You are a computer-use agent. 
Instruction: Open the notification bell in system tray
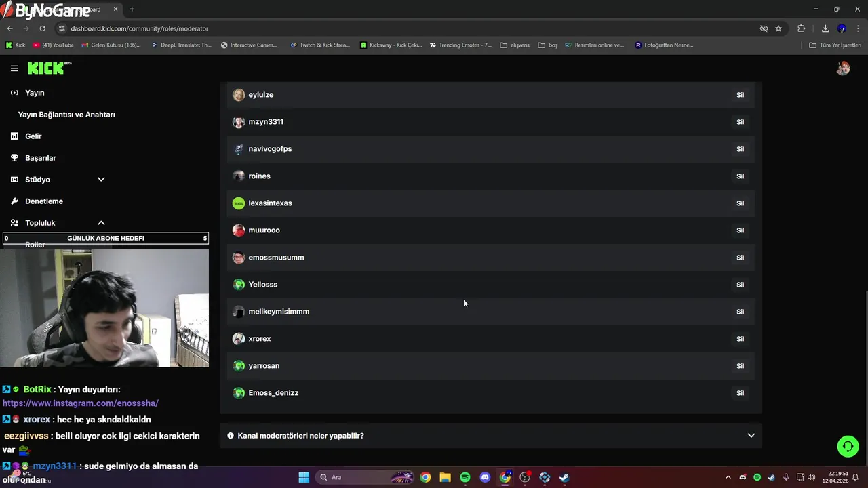(856, 477)
